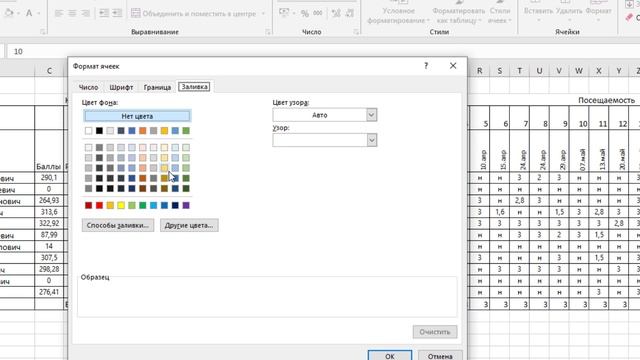Screen dimensions: 640x360
Task: Decrease the indent in the ribbon
Action: point(104,13)
